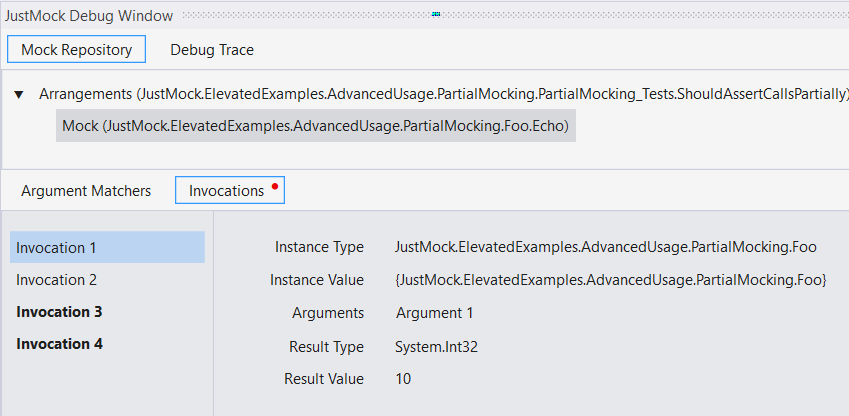The image size is (849, 416).
Task: Click the braced Instance Value {…PartialMocking.Foo}
Action: tap(611, 280)
